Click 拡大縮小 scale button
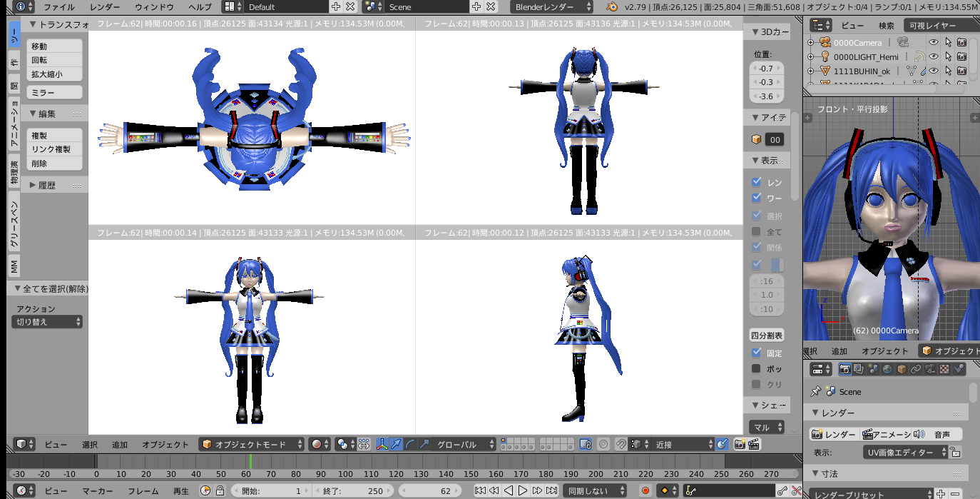Viewport: 980px width, 499px height. [x=55, y=74]
